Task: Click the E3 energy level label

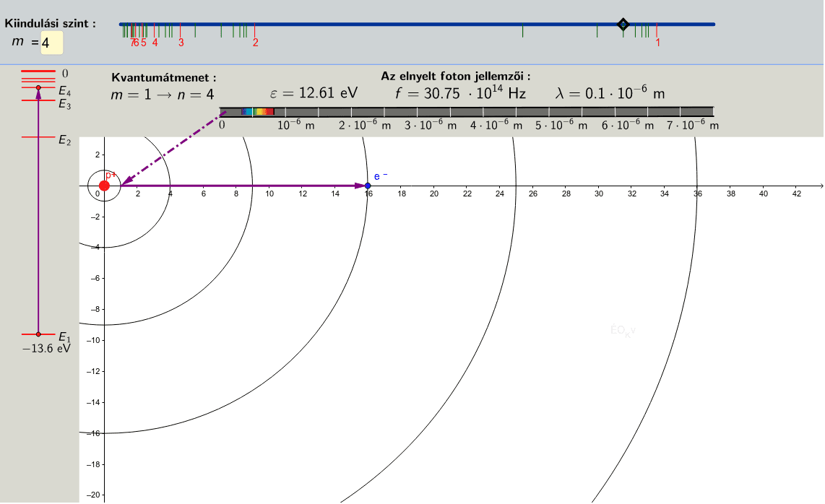Action: pos(64,105)
